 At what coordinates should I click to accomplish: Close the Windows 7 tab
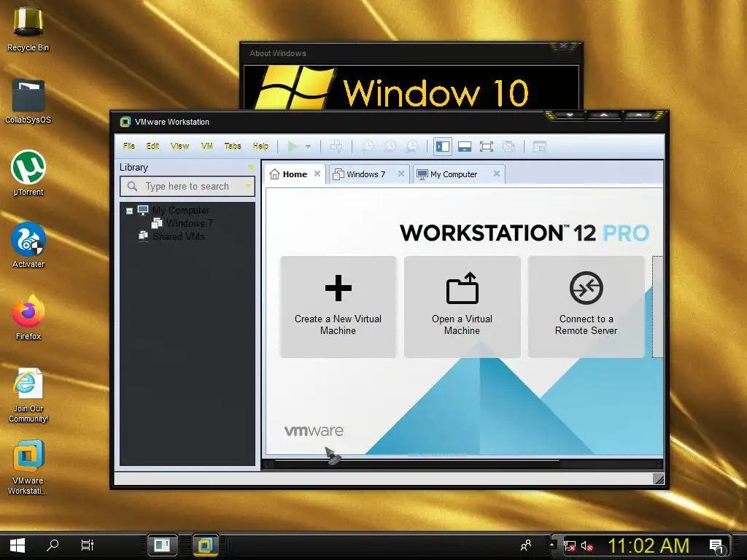pyautogui.click(x=401, y=174)
